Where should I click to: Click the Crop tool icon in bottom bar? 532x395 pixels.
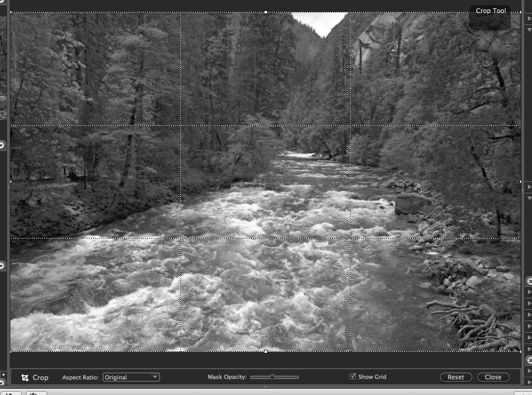coord(25,378)
